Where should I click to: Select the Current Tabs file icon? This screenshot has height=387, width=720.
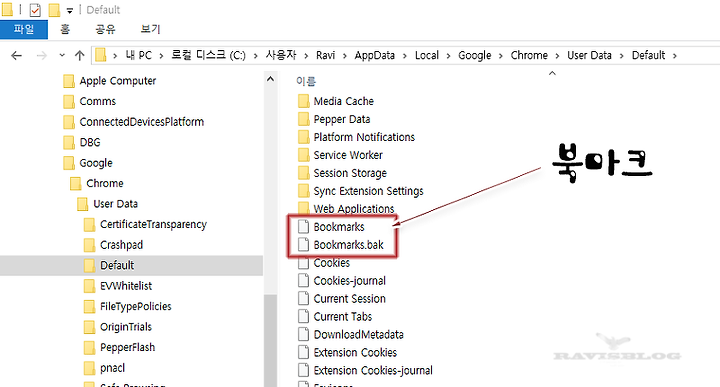(x=304, y=316)
